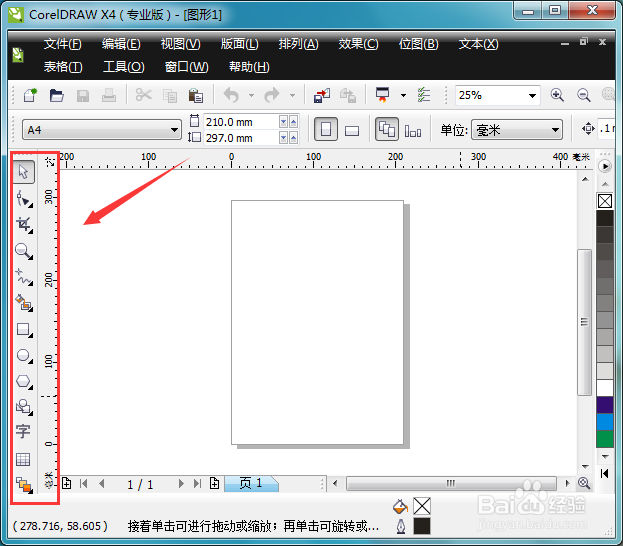Select the Rectangle tool
The image size is (623, 546).
point(24,329)
